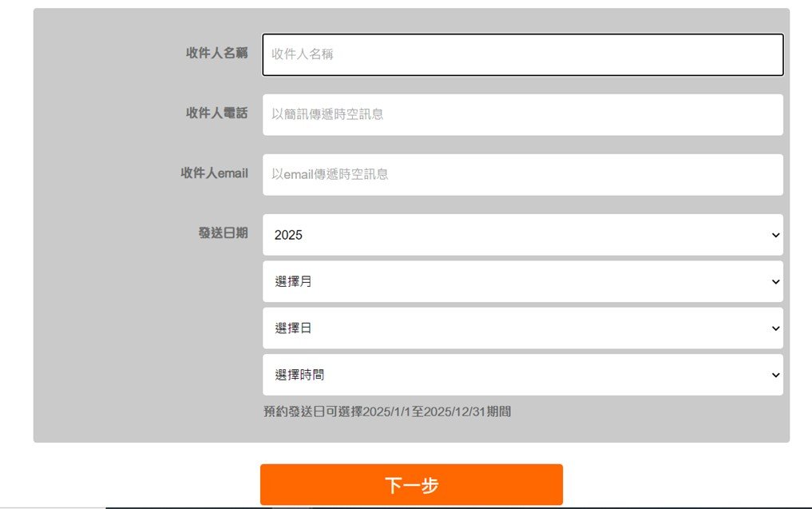812x509 pixels.
Task: Click the chevron arrow on the 選擇月 selector
Action: point(774,281)
